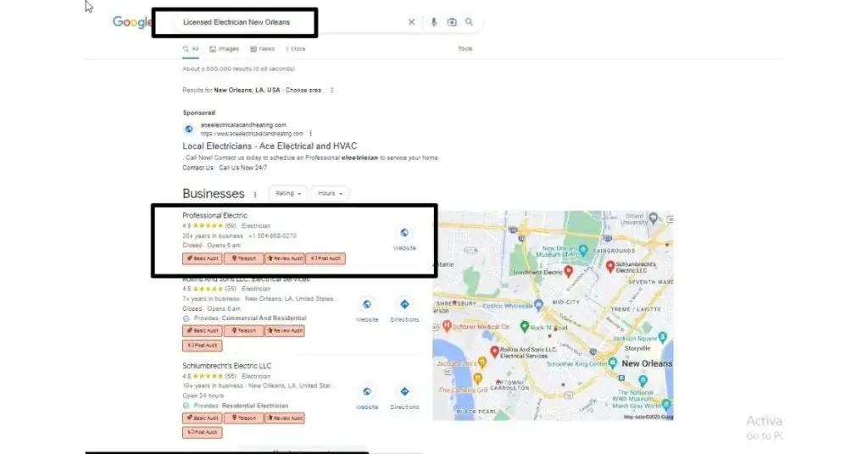Run Basic Audit for Schlumbrecht's Electric
Image resolution: width=868 pixels, height=454 pixels.
click(202, 418)
